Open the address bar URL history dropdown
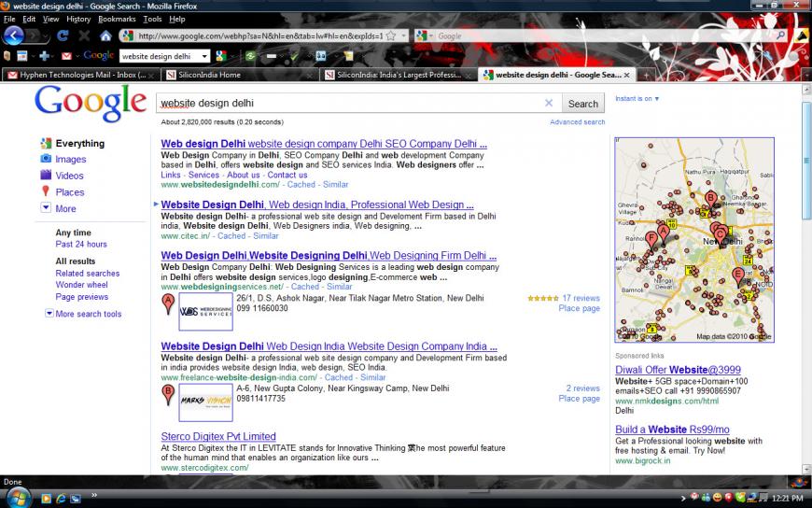The image size is (812, 508). pos(404,35)
